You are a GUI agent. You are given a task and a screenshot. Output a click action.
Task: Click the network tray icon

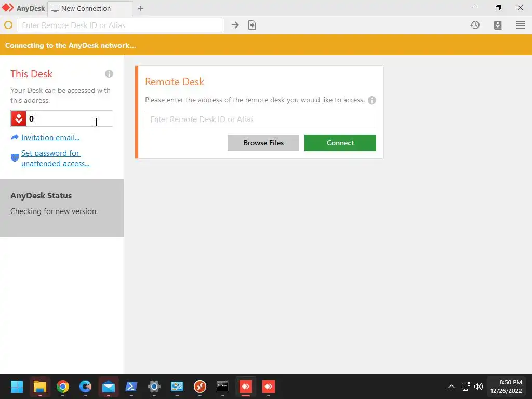click(x=466, y=387)
